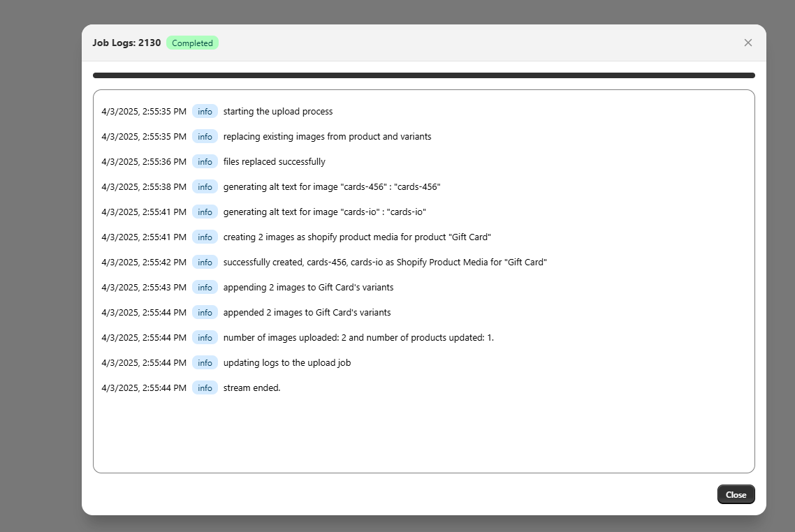Click info badge for "appending 2 images" entry
Image resolution: width=795 pixels, height=532 pixels.
(205, 288)
